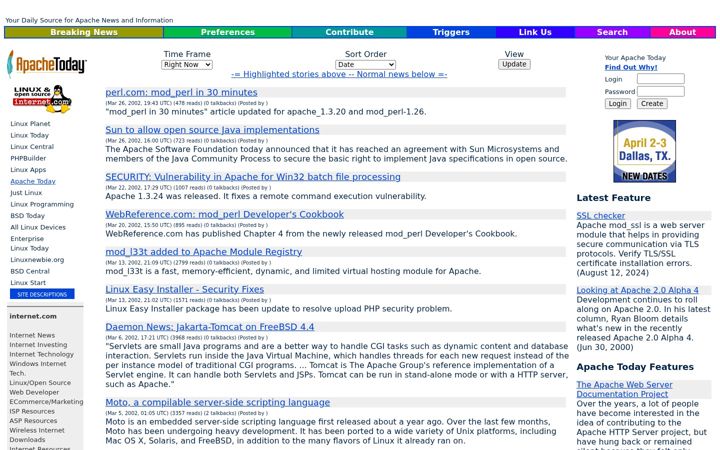Open the Linux & Open Source internet.com penguin logo

(42, 98)
